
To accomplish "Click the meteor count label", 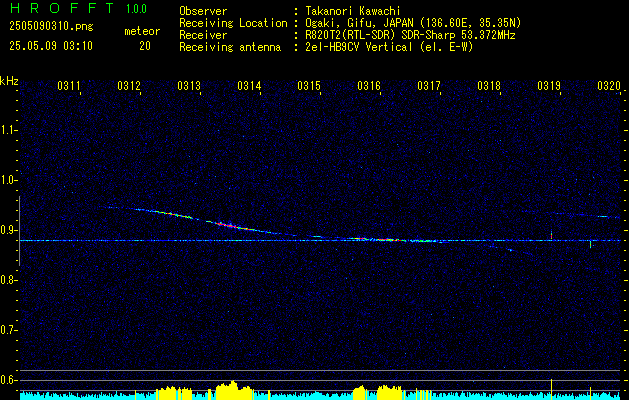I will [x=142, y=31].
